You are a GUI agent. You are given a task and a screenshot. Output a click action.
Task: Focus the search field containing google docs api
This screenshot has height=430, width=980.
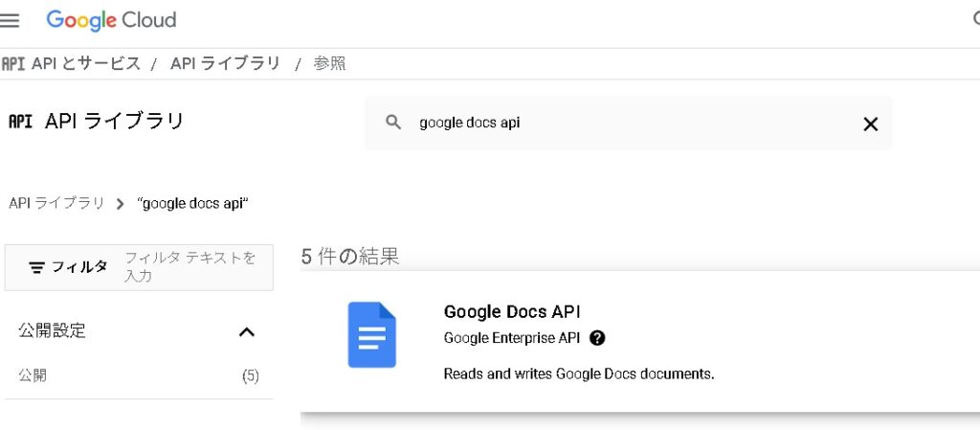[622, 124]
